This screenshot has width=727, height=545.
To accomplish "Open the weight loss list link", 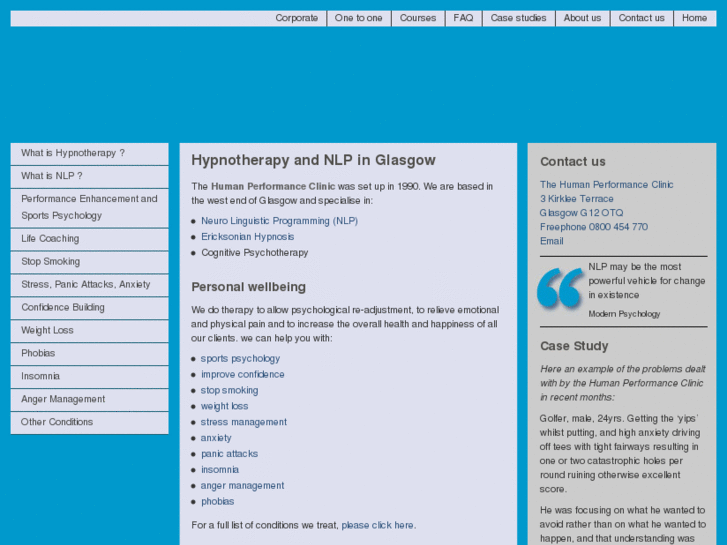I will pyautogui.click(x=224, y=406).
